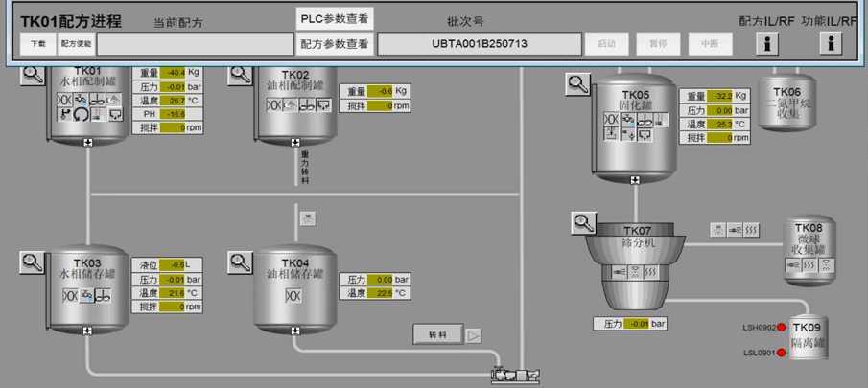
Task: Open the TK02 tank detail magnifier
Action: [x=240, y=75]
